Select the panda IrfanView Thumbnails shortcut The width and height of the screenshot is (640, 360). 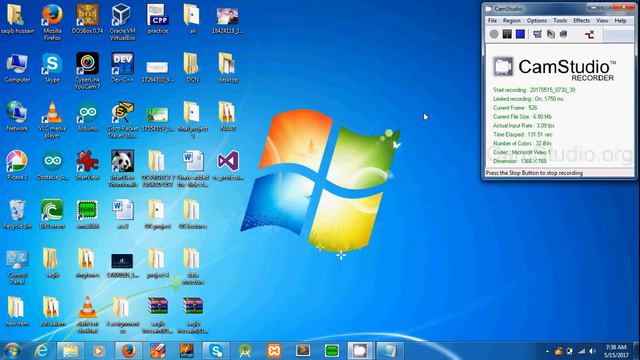(x=122, y=169)
